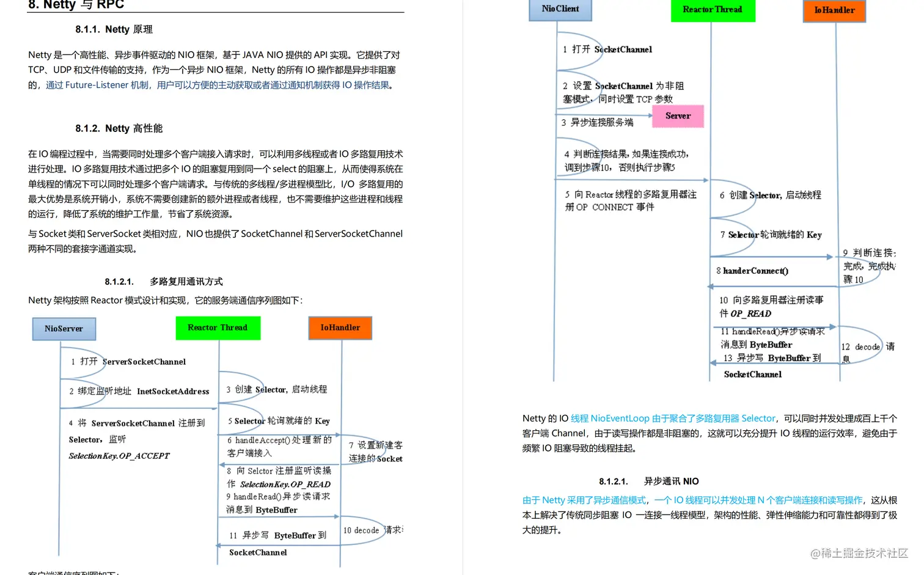Click step "6 handleAccept() 处理新的客户端接入"
Screen dimensions: 924x575
point(279,447)
